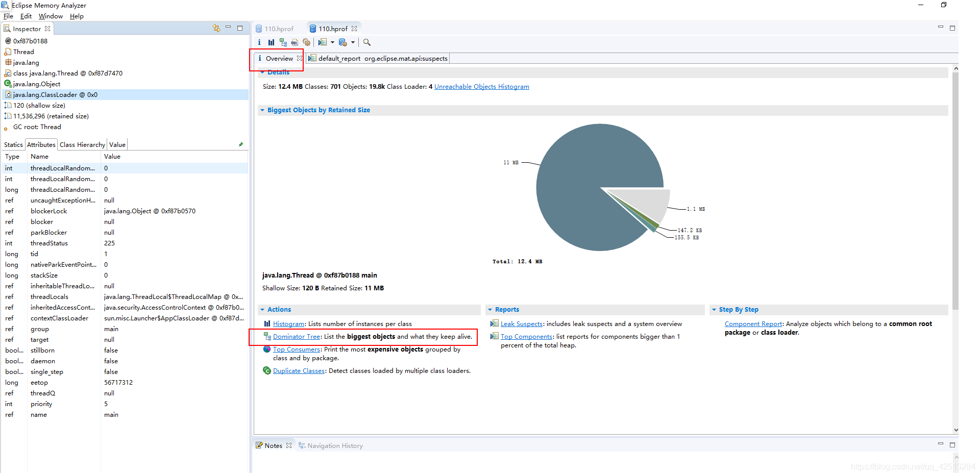Image resolution: width=980 pixels, height=476 pixels.
Task: Click the Link with Snapshot arrows icon in Inspector
Action: [x=216, y=28]
